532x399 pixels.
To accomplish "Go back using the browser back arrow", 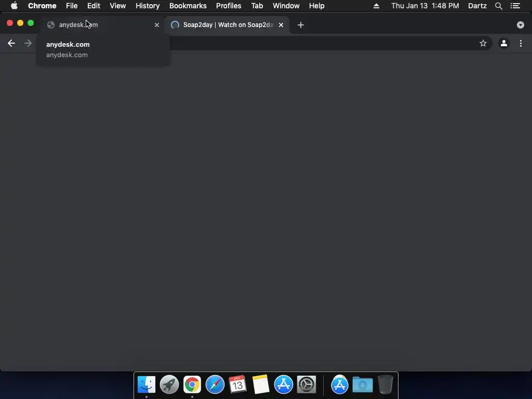I will [x=11, y=43].
